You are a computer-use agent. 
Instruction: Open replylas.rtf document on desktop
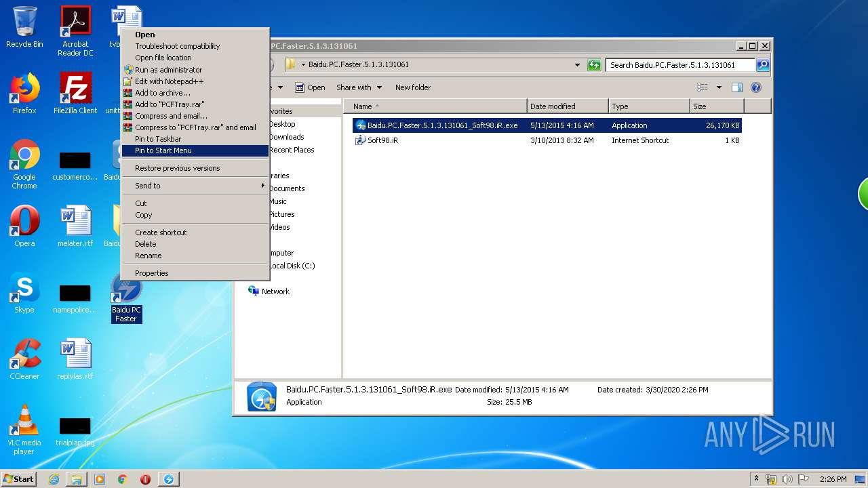coord(75,359)
